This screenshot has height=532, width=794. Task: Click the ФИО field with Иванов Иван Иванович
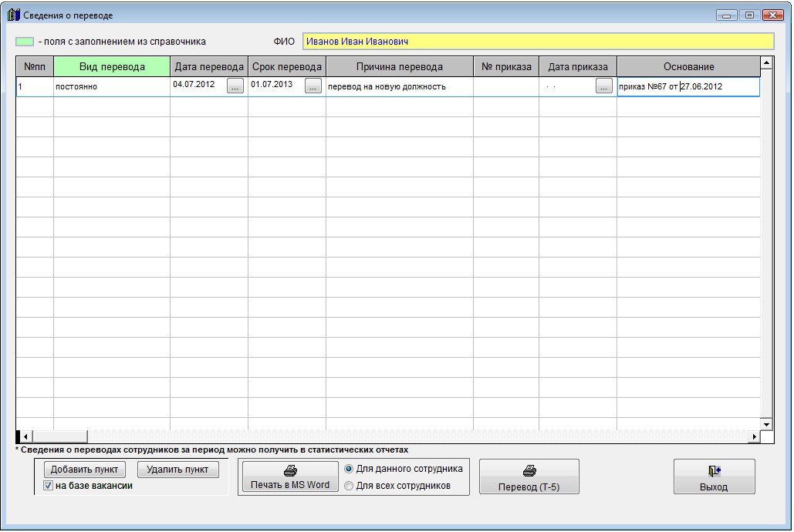point(539,42)
